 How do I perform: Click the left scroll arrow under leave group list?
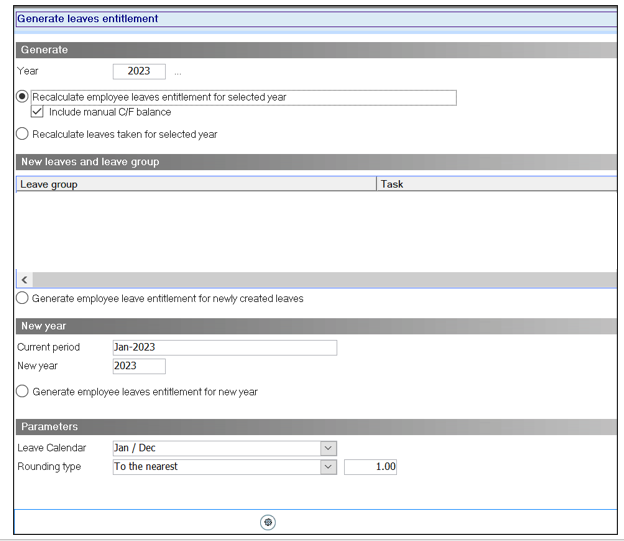pos(24,281)
